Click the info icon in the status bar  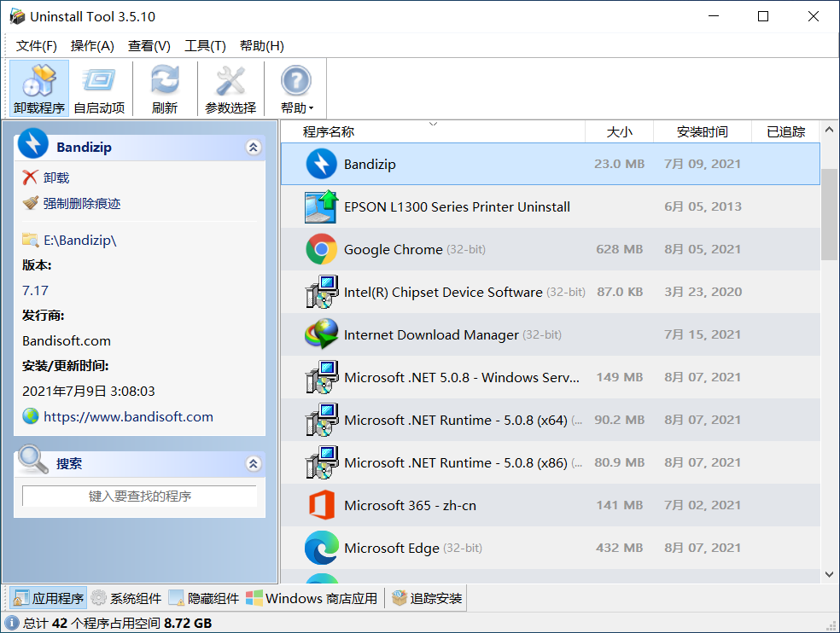point(12,623)
